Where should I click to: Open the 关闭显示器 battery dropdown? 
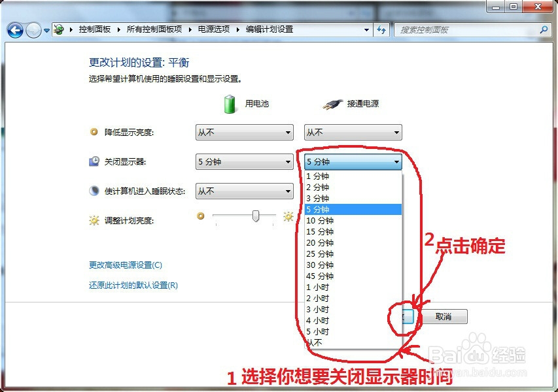(x=245, y=162)
